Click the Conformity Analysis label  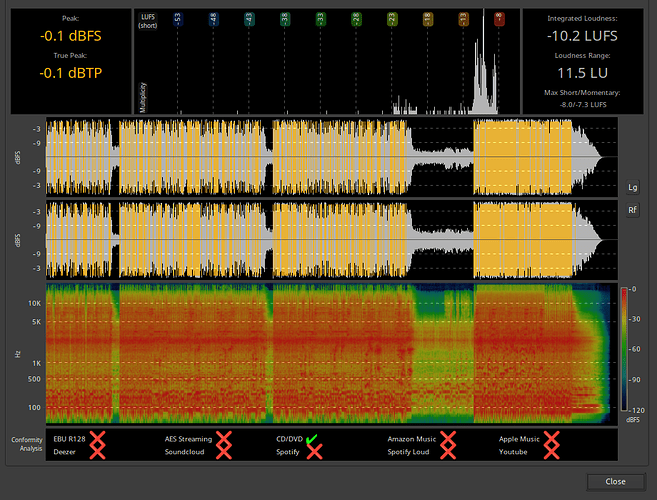click(27, 445)
